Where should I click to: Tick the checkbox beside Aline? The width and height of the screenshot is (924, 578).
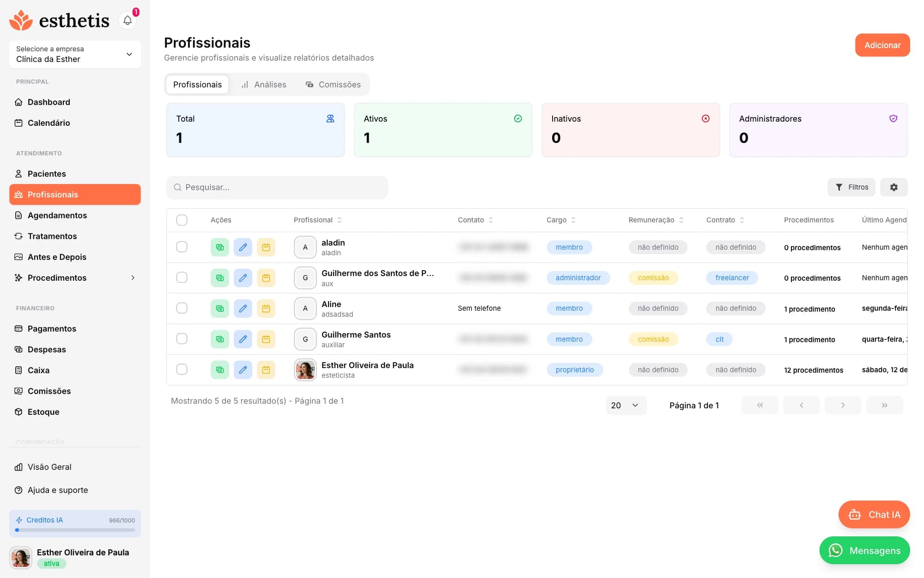[182, 308]
